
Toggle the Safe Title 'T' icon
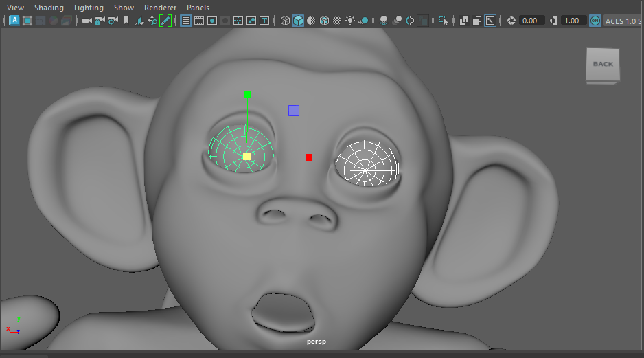[264, 21]
